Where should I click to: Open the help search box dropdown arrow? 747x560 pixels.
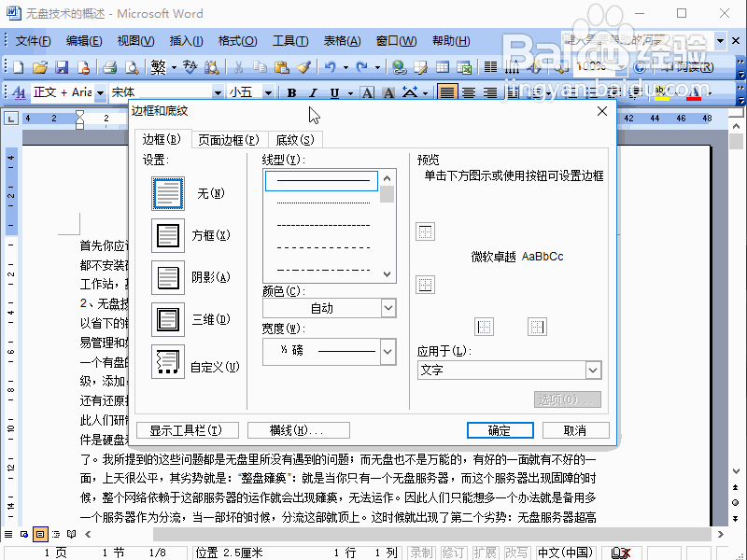(x=720, y=41)
